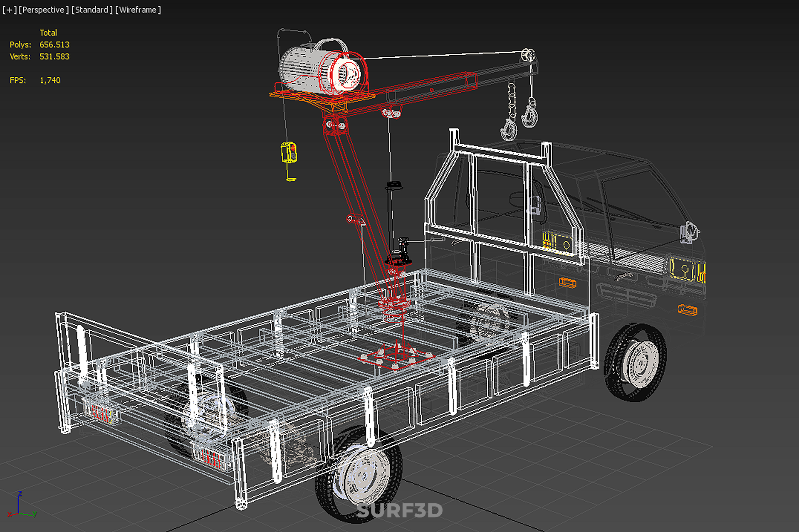This screenshot has width=799, height=532.
Task: Click the orange side marker on cab door
Action: pos(567,283)
